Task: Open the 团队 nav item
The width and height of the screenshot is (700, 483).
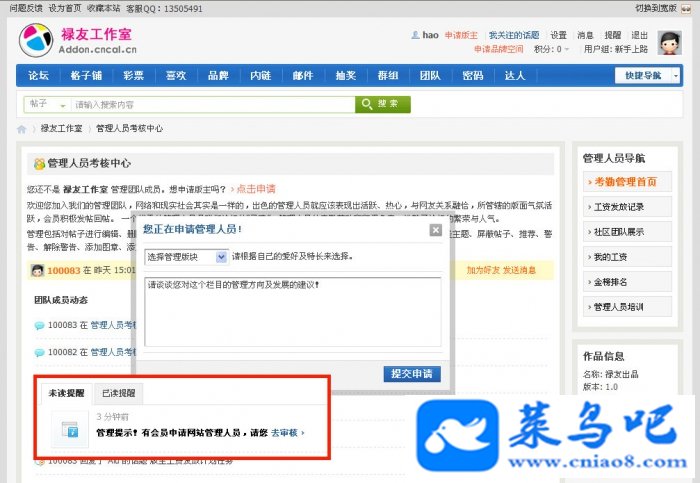Action: tap(430, 75)
